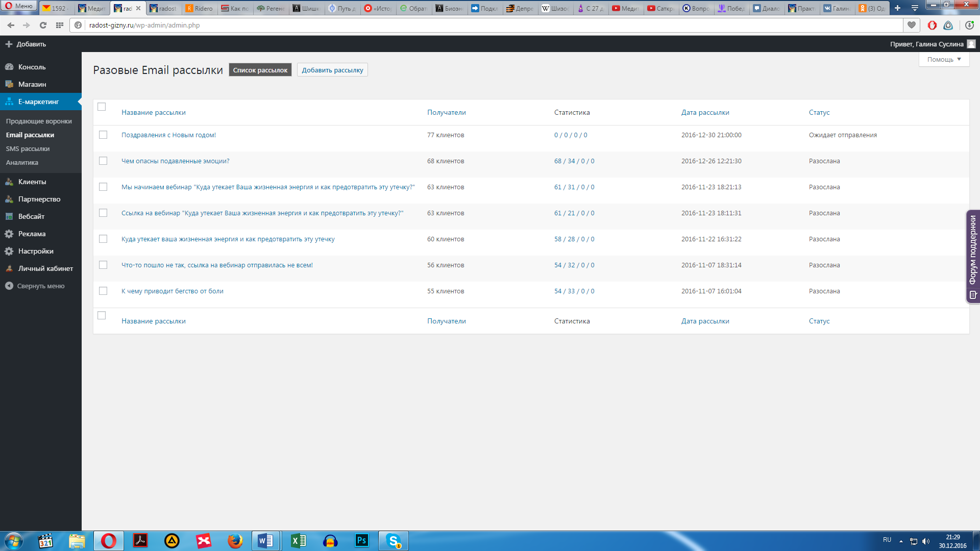Toggle the select-all checkbox in table header

tap(102, 107)
